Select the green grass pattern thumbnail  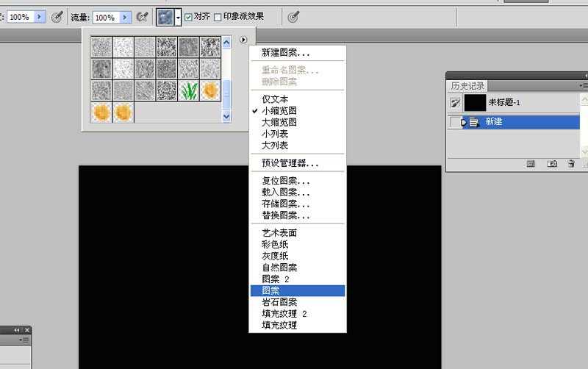coord(189,90)
